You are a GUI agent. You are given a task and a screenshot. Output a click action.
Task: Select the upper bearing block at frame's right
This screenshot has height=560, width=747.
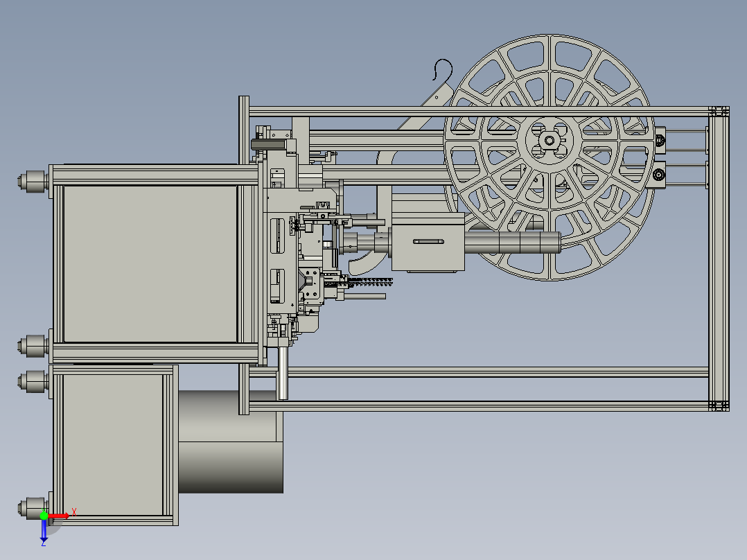(660, 140)
